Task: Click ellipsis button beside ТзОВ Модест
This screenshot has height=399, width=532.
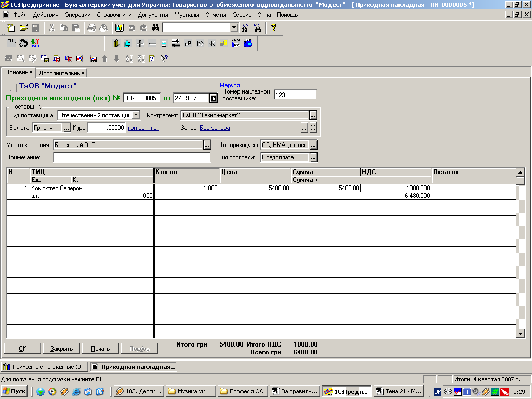Action: pos(12,88)
